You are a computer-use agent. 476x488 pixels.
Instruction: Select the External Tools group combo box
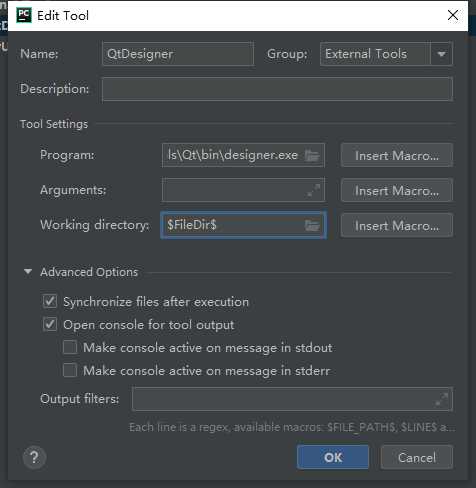coord(386,54)
